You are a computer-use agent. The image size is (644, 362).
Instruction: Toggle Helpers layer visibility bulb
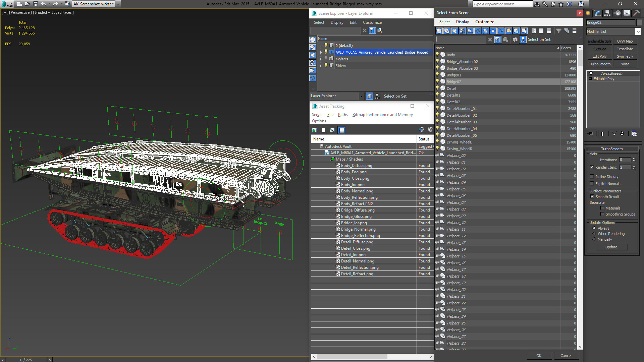[326, 59]
